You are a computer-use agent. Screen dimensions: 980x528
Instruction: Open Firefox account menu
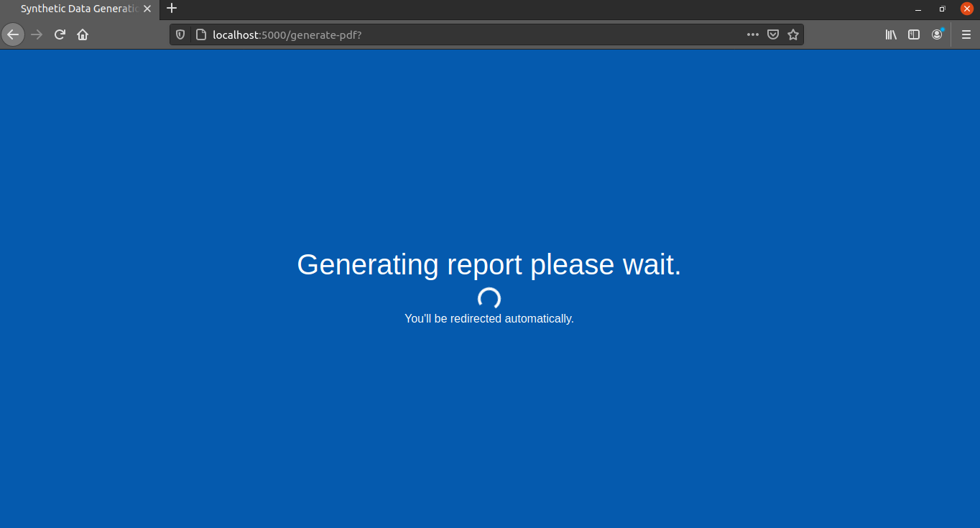(x=937, y=34)
